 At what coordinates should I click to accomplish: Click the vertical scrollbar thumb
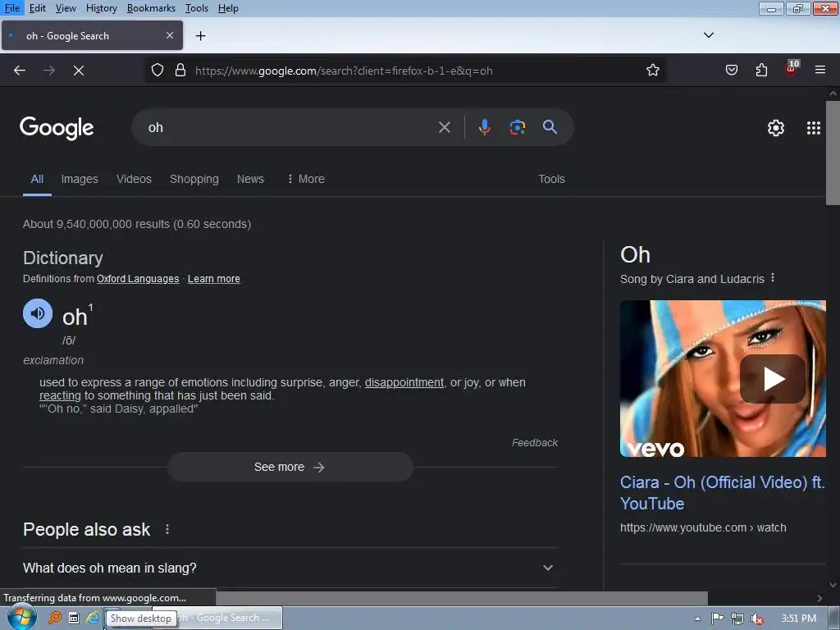[x=833, y=153]
